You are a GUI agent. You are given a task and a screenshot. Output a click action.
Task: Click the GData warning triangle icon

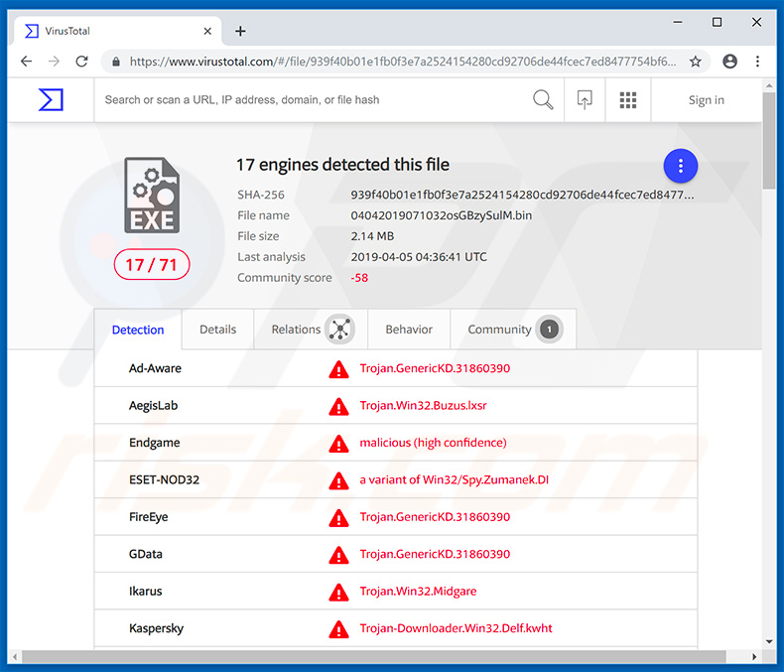click(338, 555)
